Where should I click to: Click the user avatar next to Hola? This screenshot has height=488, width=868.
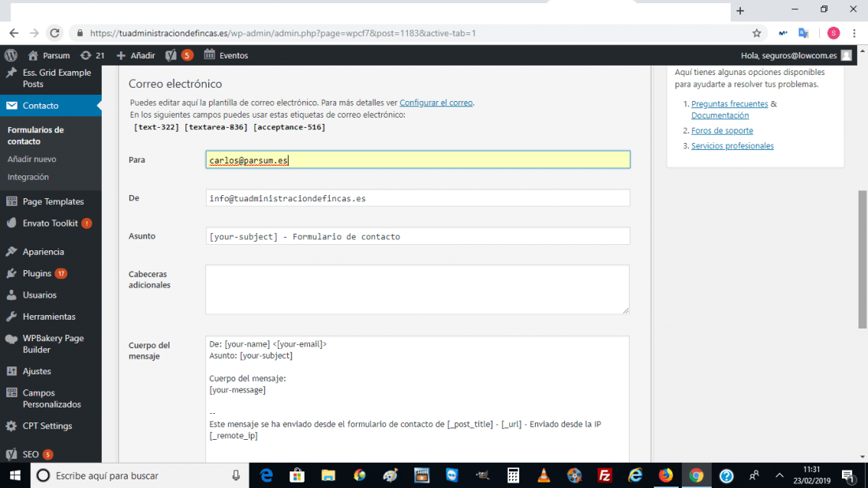[x=847, y=55]
